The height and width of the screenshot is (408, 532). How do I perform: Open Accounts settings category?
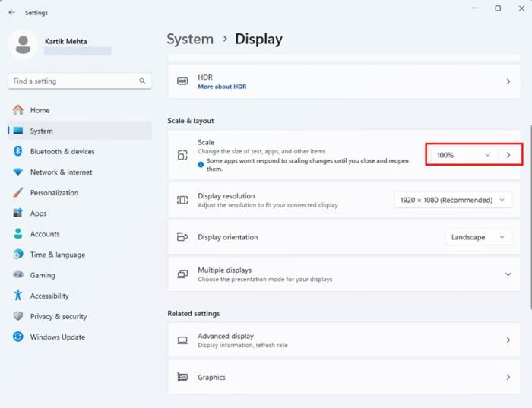pos(80,234)
